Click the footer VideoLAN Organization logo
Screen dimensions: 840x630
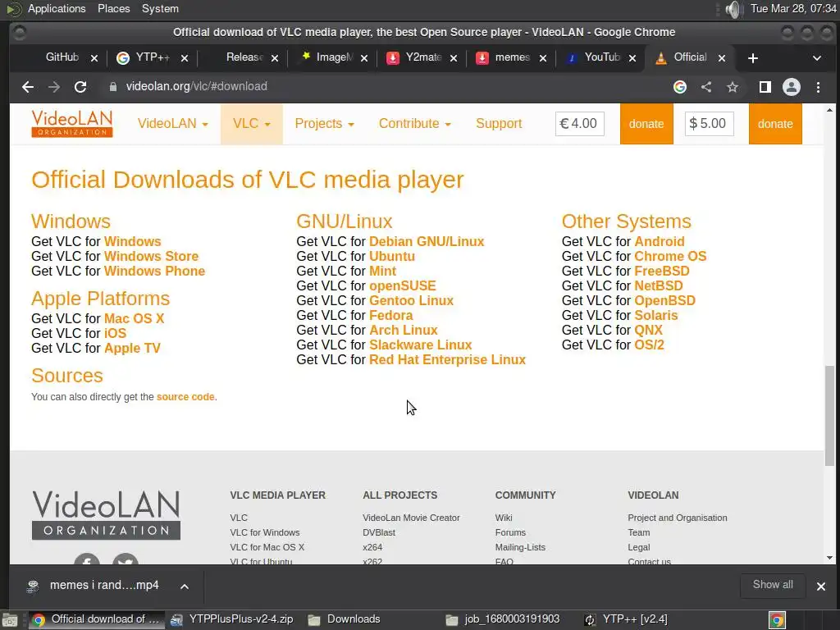[106, 515]
